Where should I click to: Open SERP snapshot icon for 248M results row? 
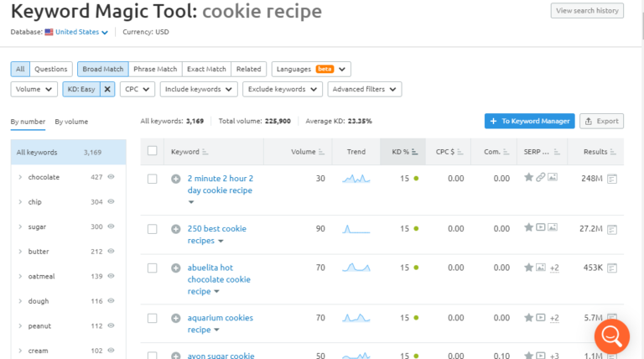point(612,179)
